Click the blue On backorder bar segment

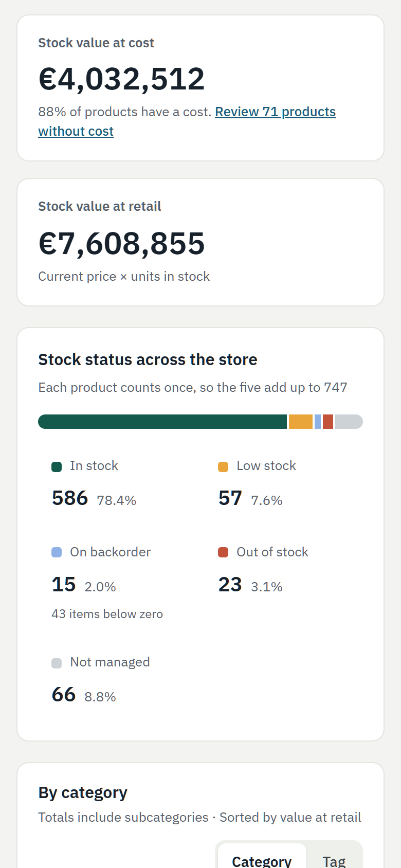click(318, 422)
